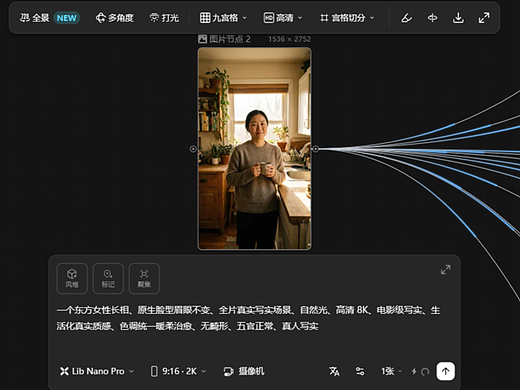520x390 pixels.
Task: Click inside the prompt text field
Action: pos(248,318)
